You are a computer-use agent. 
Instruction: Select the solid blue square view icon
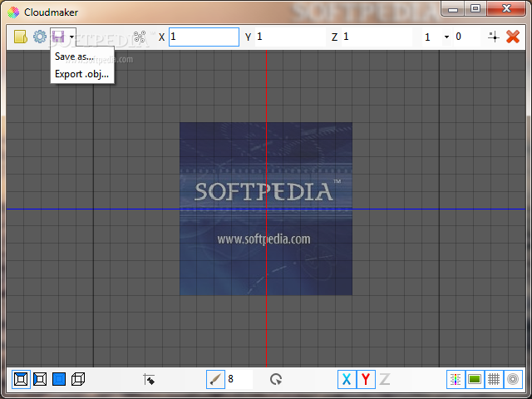click(59, 379)
